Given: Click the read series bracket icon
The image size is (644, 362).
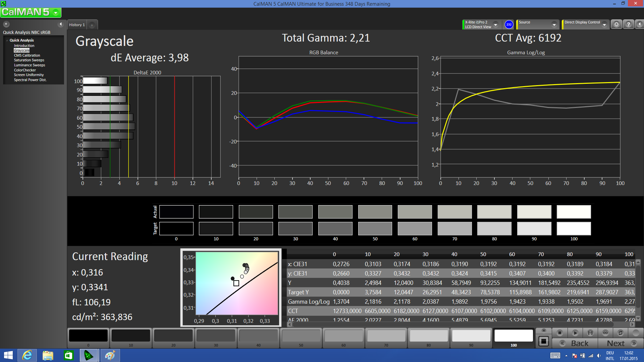Looking at the screenshot, I should (x=590, y=333).
